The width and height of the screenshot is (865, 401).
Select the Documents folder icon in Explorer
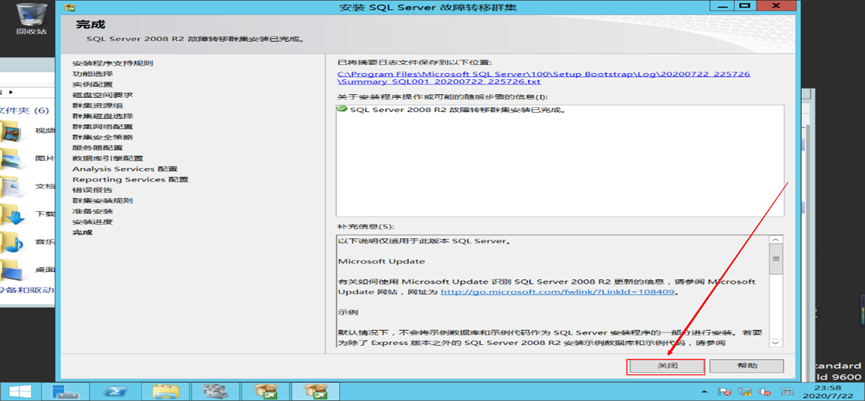pos(10,186)
